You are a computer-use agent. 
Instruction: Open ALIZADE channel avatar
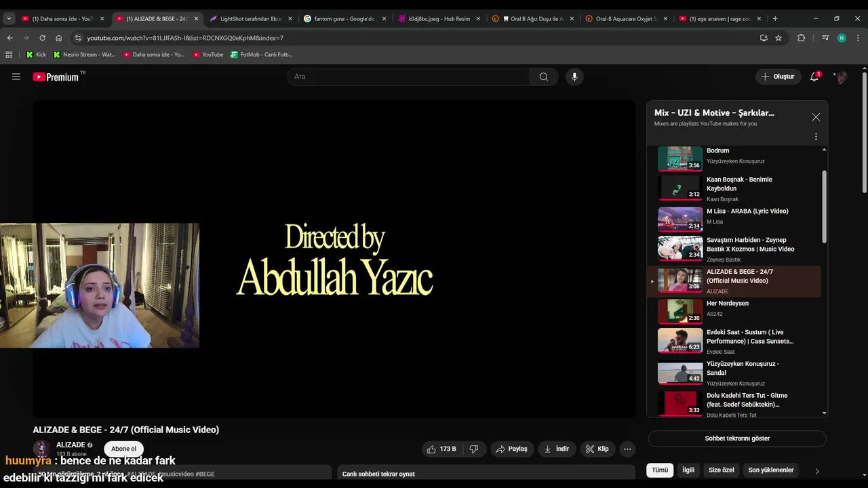pos(41,449)
